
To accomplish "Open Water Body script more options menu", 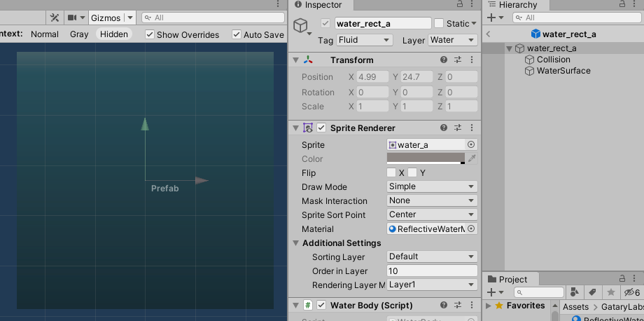I will (x=471, y=306).
